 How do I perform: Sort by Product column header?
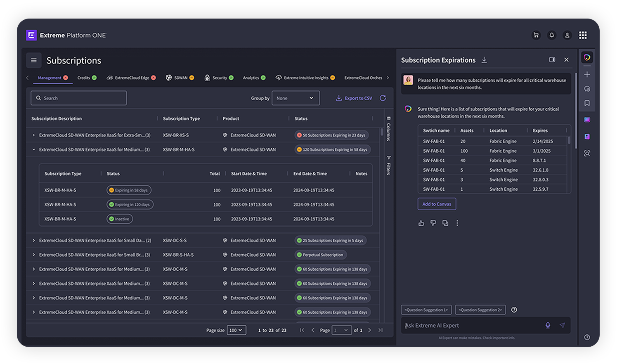coord(231,119)
